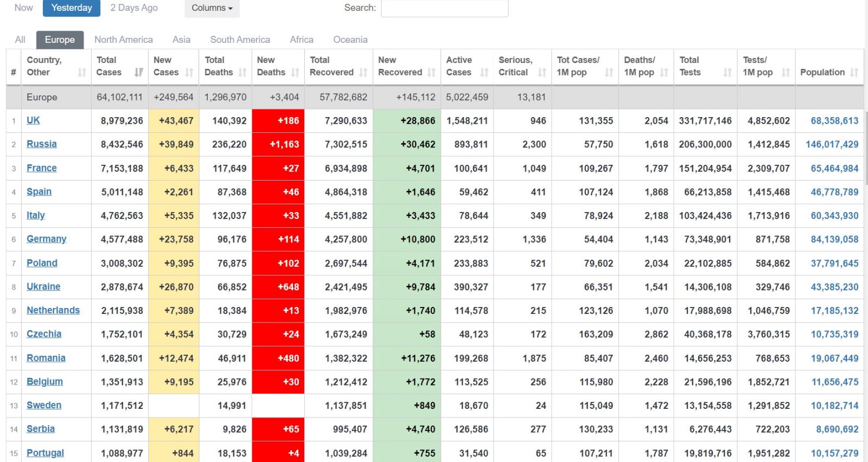The height and width of the screenshot is (462, 868).
Task: Open the Germany country link
Action: [46, 239]
